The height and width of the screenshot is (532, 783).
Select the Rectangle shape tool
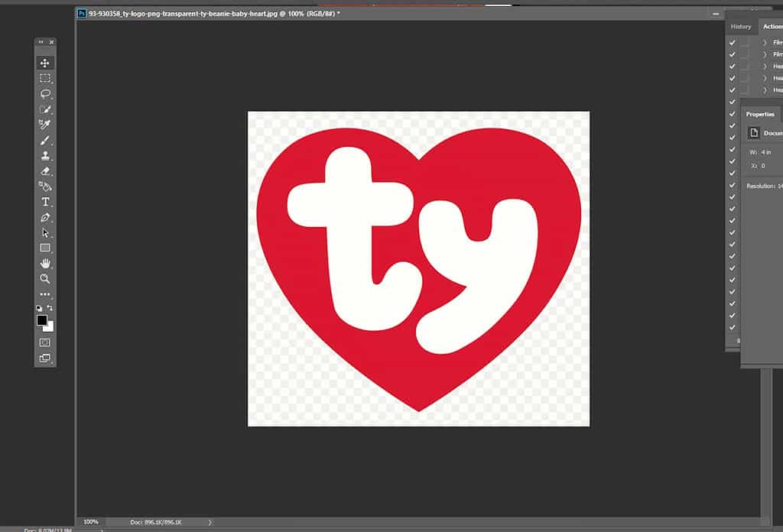[45, 248]
